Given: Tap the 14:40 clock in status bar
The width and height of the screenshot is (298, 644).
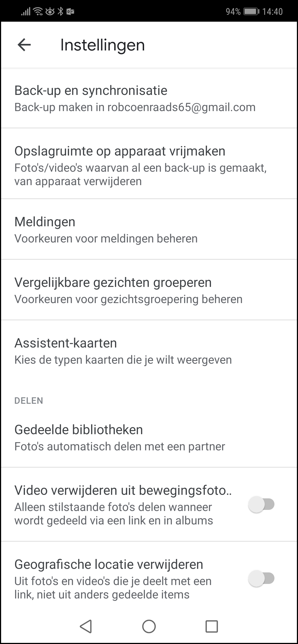Looking at the screenshot, I should pyautogui.click(x=272, y=12).
